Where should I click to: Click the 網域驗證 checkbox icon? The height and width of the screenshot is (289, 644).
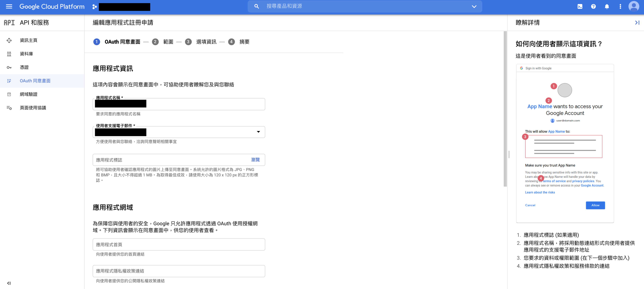(9, 94)
